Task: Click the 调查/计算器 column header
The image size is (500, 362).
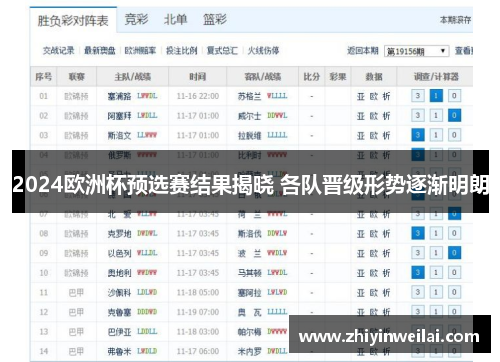Action: [436, 77]
